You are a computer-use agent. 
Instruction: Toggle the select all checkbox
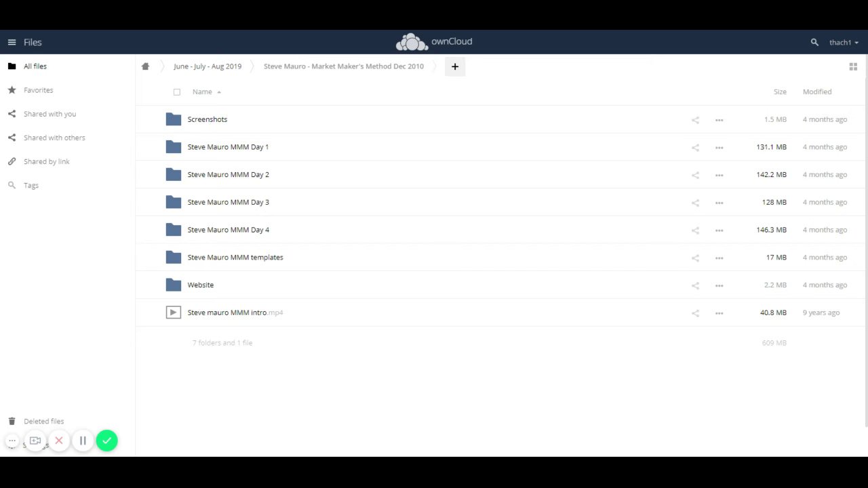click(x=177, y=92)
